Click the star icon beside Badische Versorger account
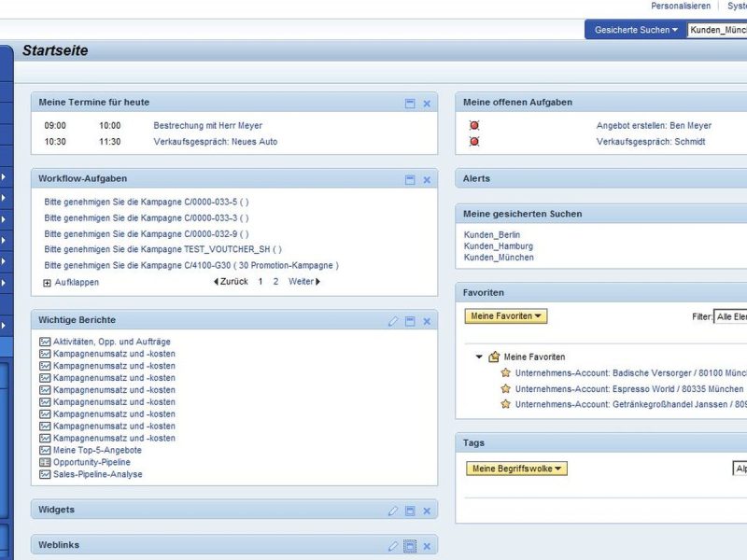 click(505, 372)
